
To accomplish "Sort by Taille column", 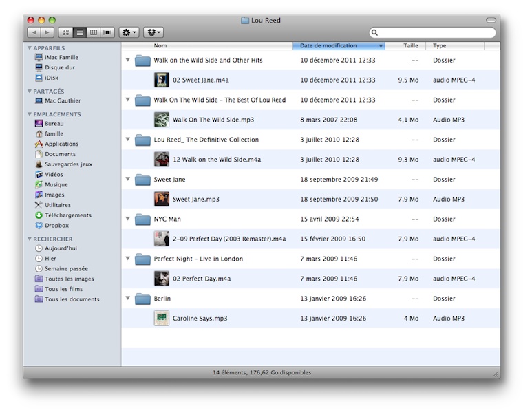I will [405, 46].
